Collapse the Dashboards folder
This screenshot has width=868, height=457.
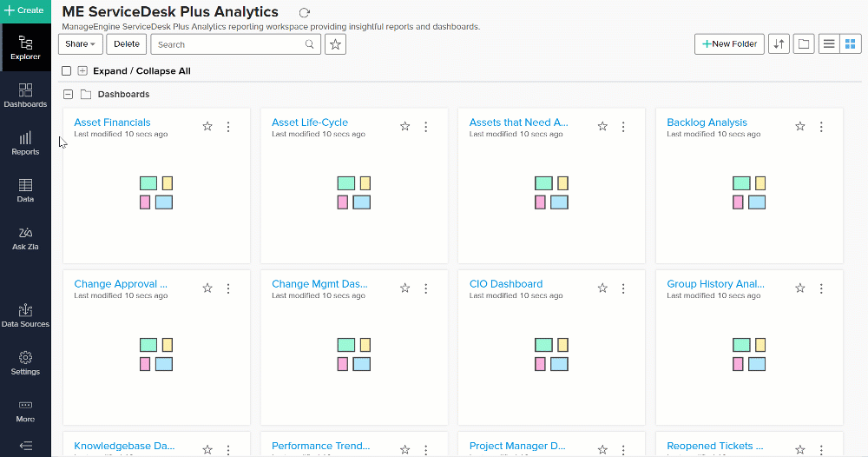(x=68, y=94)
